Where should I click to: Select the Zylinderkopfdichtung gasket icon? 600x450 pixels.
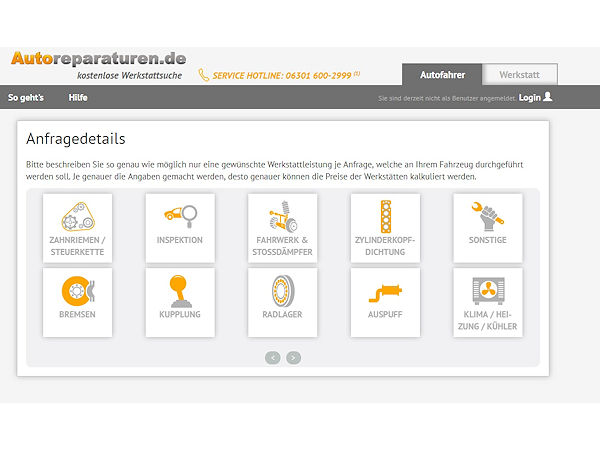pos(386,217)
